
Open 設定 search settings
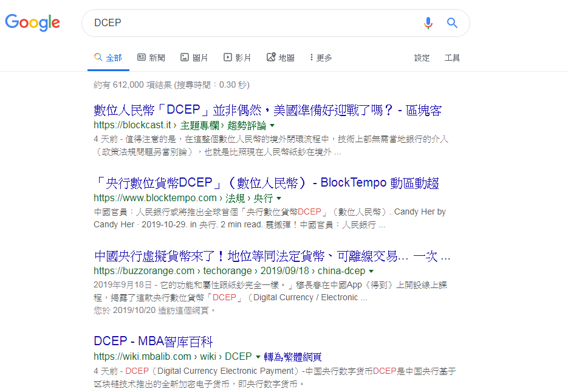(x=422, y=58)
